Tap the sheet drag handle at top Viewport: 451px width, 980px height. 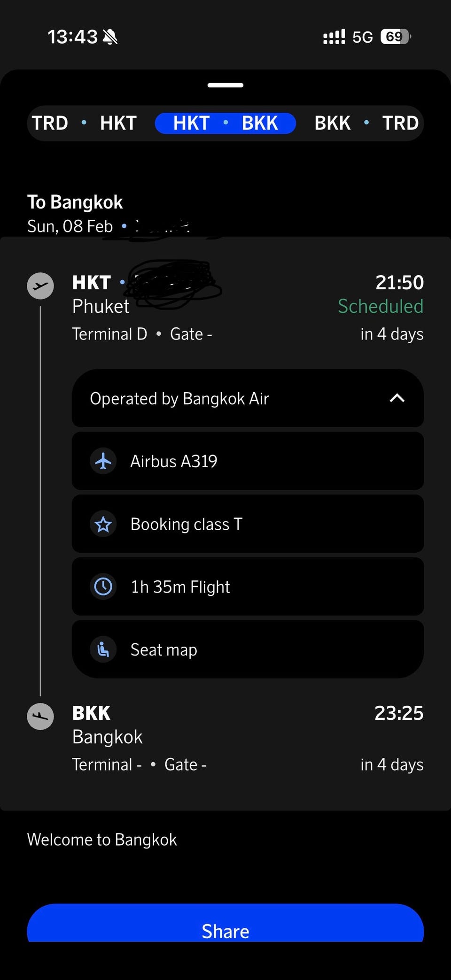pos(225,85)
